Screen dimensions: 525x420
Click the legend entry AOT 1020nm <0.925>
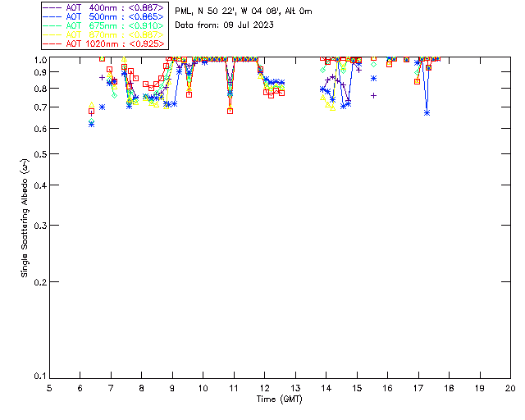coord(104,43)
